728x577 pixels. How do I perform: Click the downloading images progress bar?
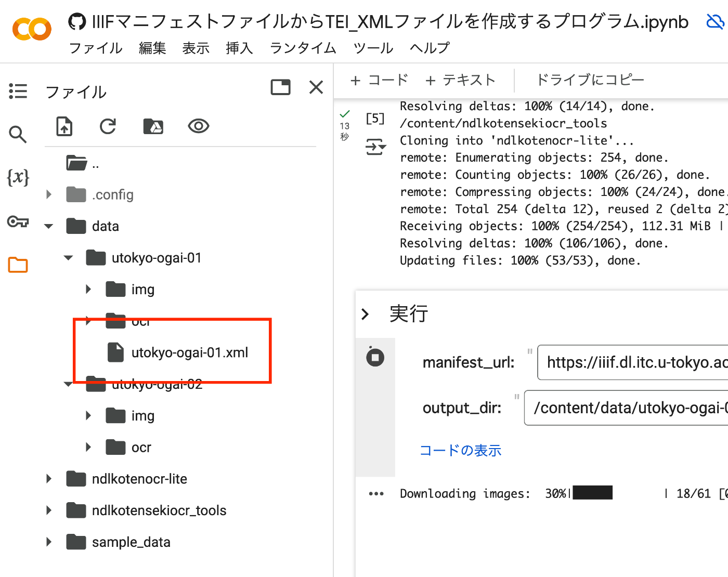coord(593,492)
